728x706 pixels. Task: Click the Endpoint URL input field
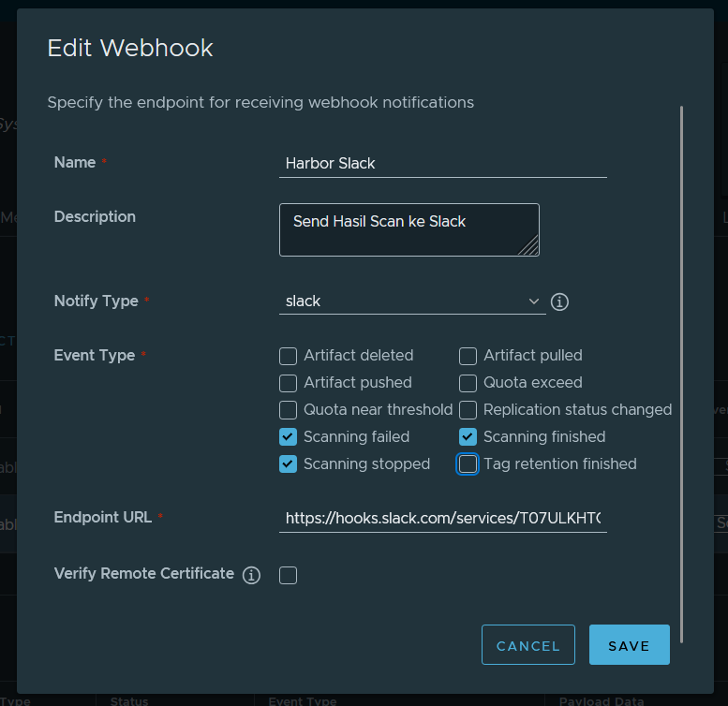pyautogui.click(x=442, y=518)
